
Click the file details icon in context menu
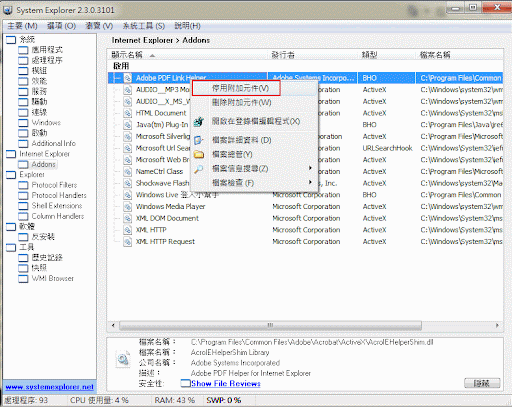(198, 140)
